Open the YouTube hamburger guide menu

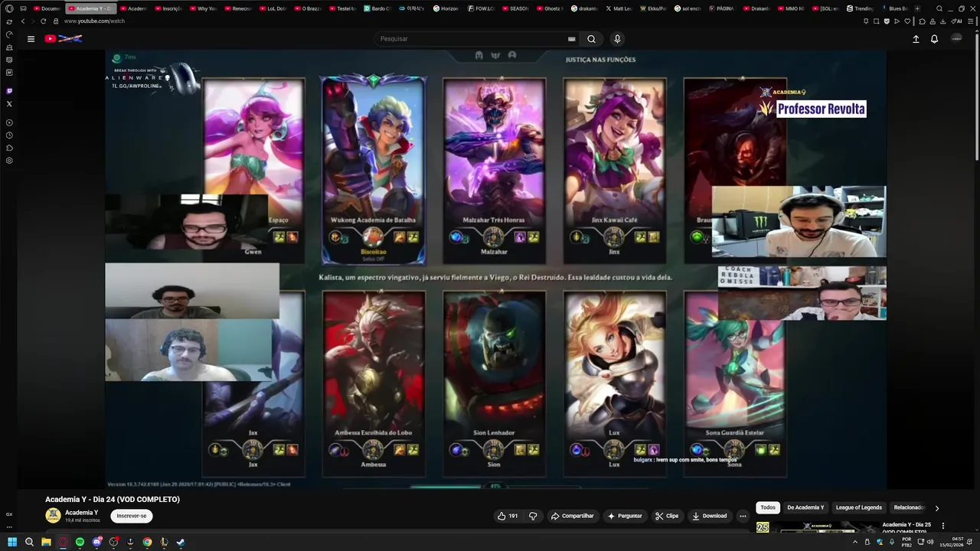click(31, 39)
